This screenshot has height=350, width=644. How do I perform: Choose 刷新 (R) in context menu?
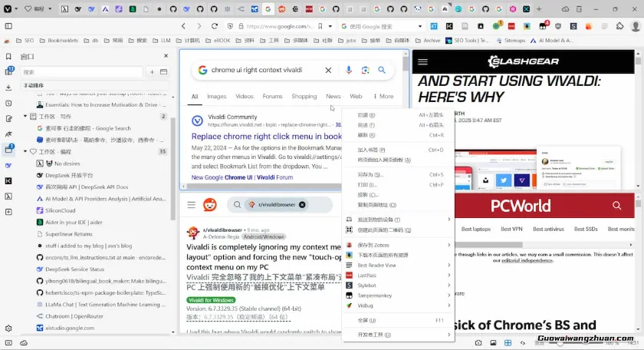399,135
